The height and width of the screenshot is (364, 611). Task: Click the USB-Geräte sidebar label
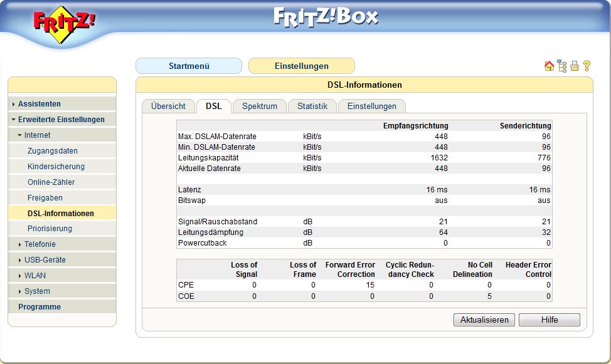pyautogui.click(x=45, y=259)
